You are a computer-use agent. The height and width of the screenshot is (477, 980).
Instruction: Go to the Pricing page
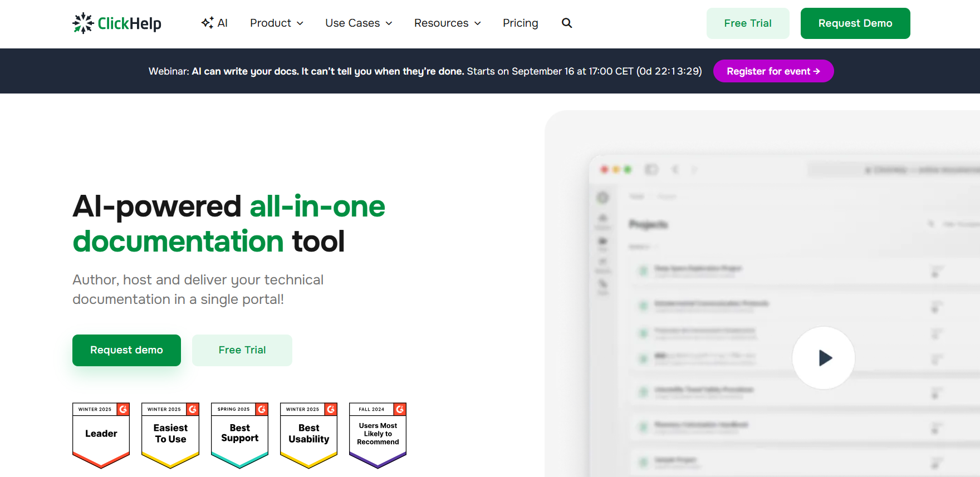click(x=521, y=23)
